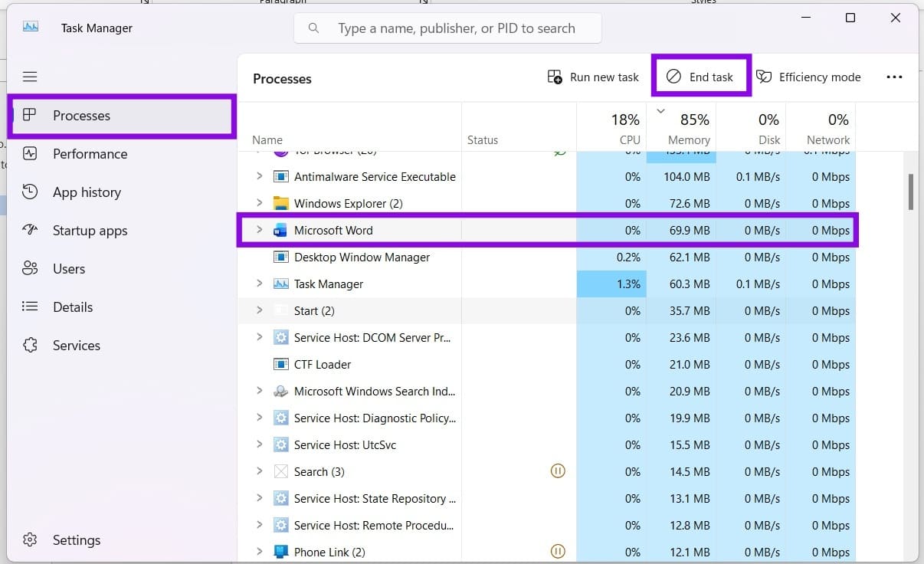This screenshot has width=924, height=564.
Task: Expand Service Host: State Repository row
Action: point(259,498)
